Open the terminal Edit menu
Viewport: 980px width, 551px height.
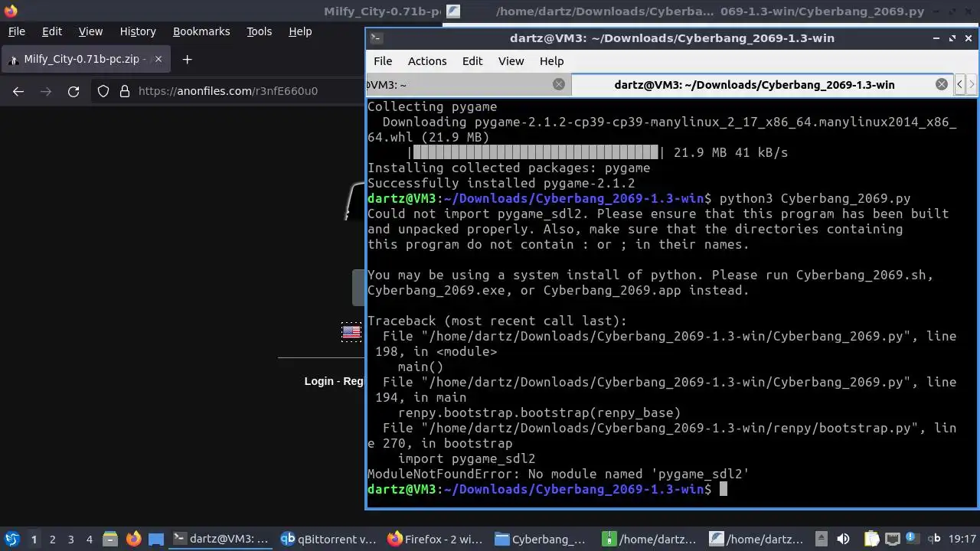pos(472,61)
